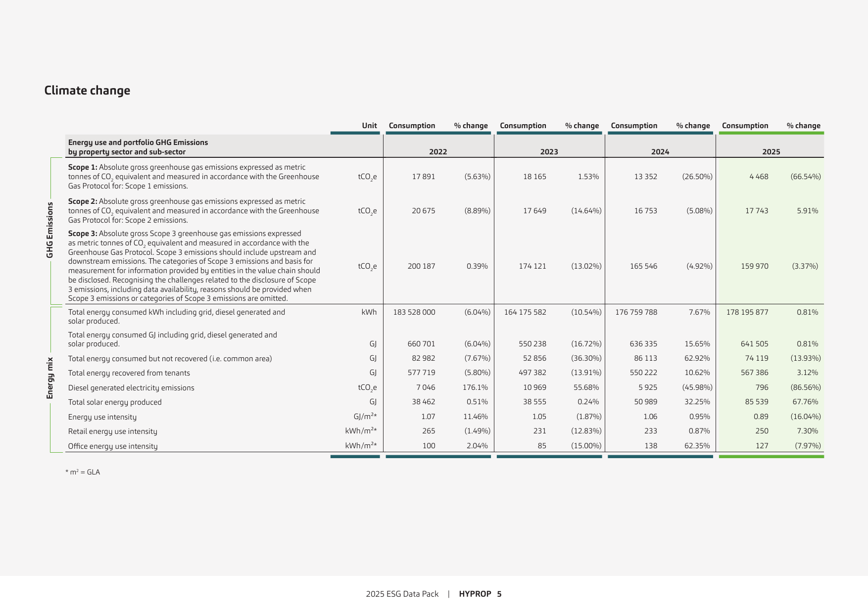Click the (66.54%) change cell
868x614 pixels.
[x=806, y=177]
